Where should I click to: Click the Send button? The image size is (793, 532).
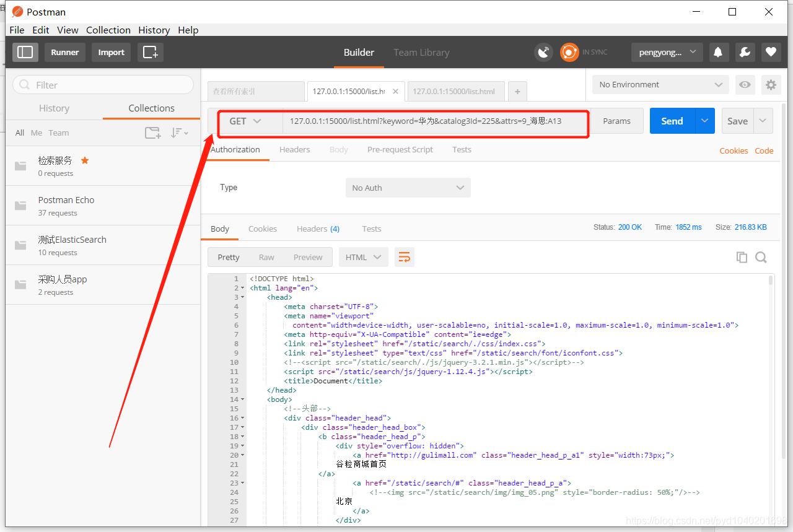coord(672,121)
